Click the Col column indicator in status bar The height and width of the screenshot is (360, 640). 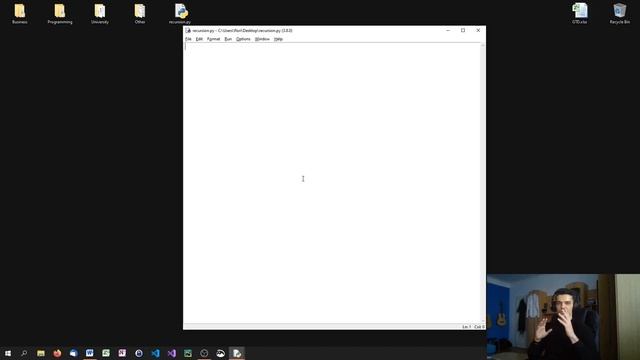479,327
